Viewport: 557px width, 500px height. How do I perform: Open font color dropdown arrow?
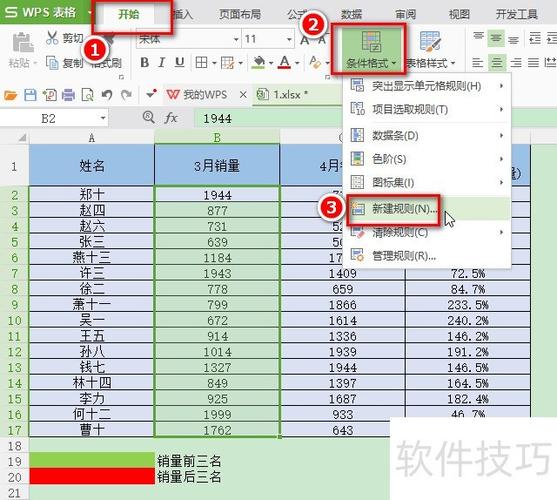pos(297,63)
